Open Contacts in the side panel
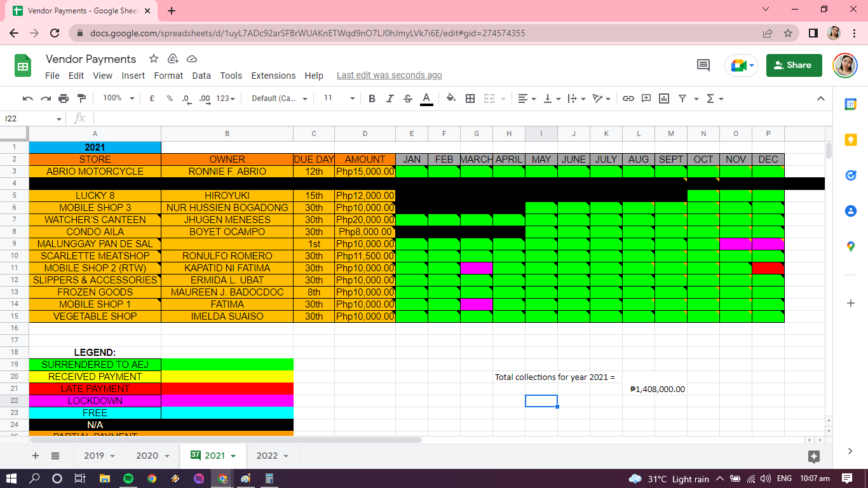868x488 pixels. tap(851, 211)
